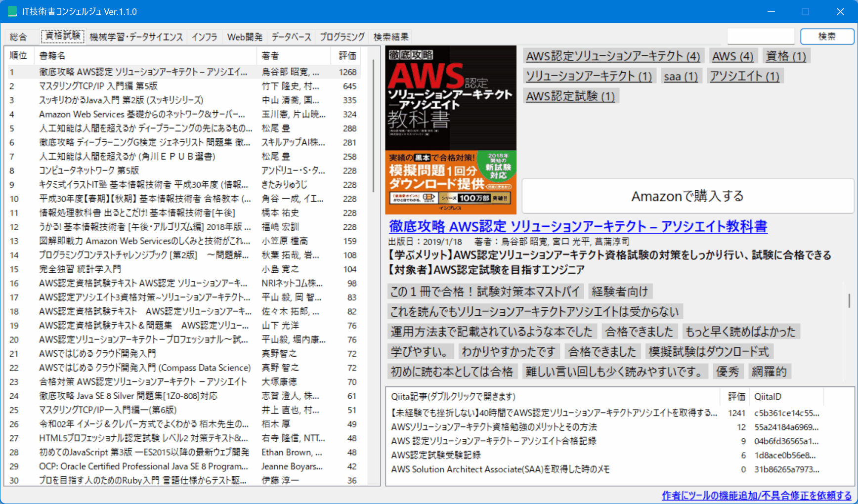The width and height of the screenshot is (858, 504).
Task: Sort by the 書籍名 column header
Action: 146,55
